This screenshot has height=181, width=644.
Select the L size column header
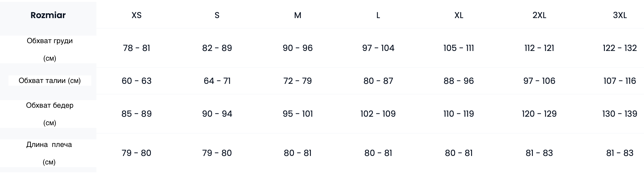pos(378,15)
